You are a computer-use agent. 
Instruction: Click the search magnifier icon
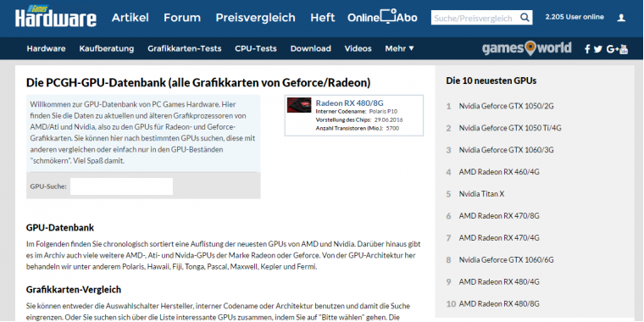point(525,18)
